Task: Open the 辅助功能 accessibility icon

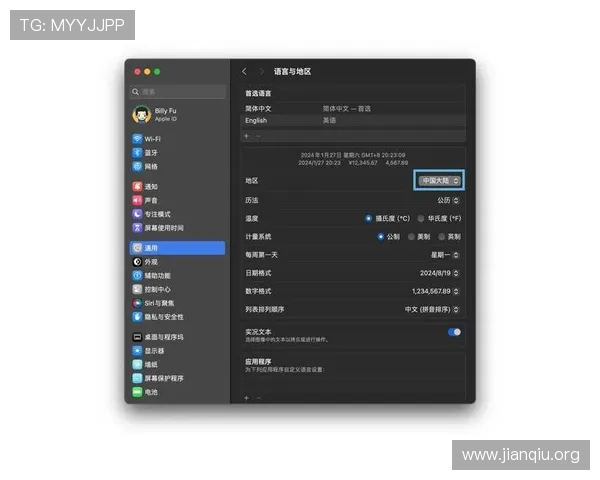Action: coord(137,275)
